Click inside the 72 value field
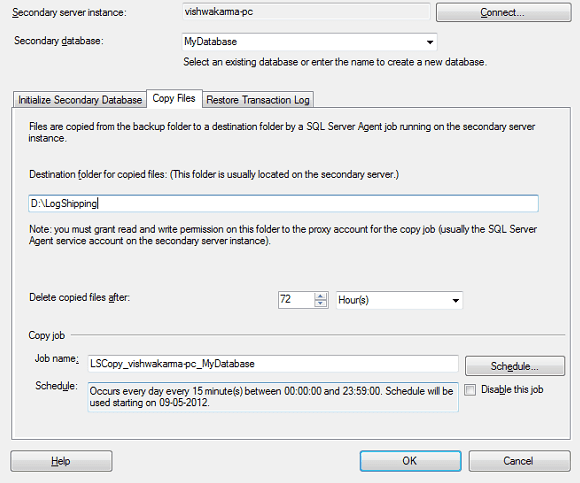Screen dimensions: 580x483 coord(296,300)
